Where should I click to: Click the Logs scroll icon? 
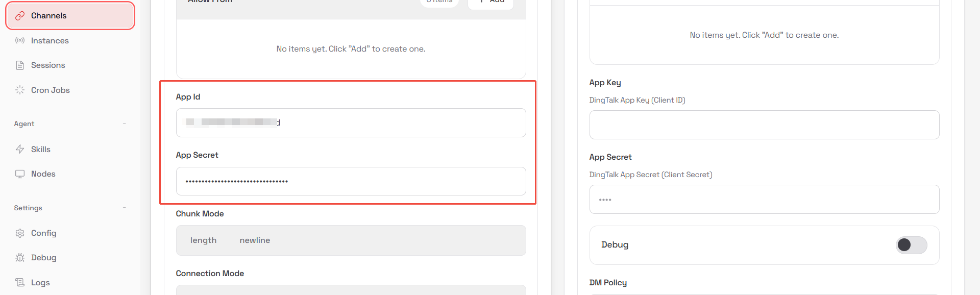pos(20,282)
